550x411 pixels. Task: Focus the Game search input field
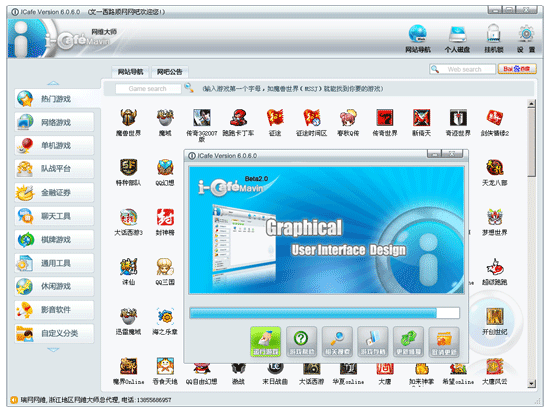[148, 89]
